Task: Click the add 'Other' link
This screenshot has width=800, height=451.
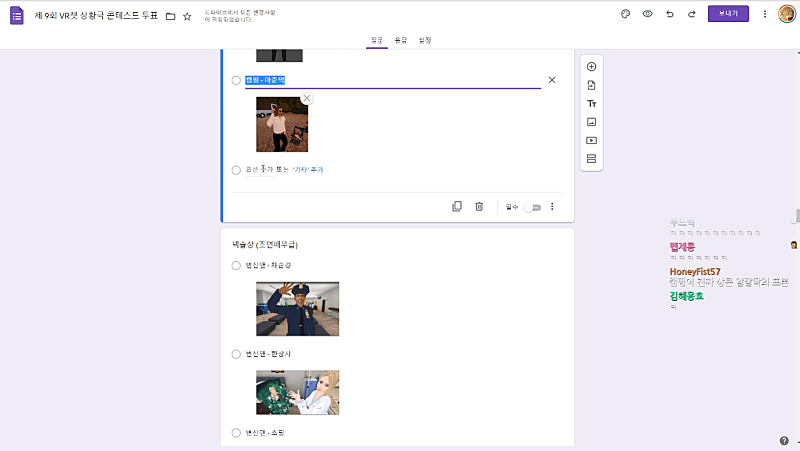Action: [308, 169]
